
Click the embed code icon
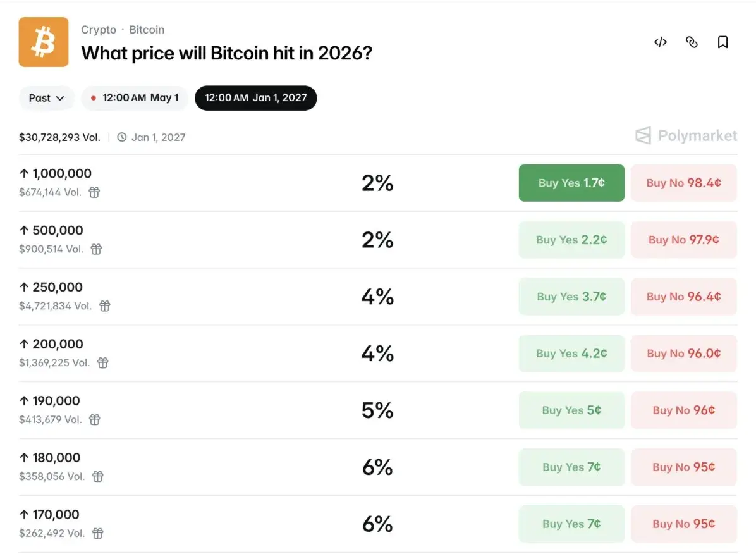pyautogui.click(x=661, y=42)
